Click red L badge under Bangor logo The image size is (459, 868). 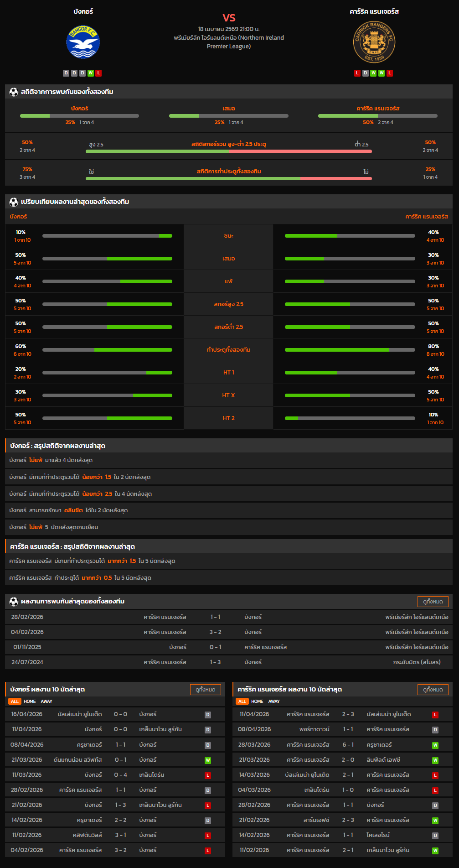(99, 73)
